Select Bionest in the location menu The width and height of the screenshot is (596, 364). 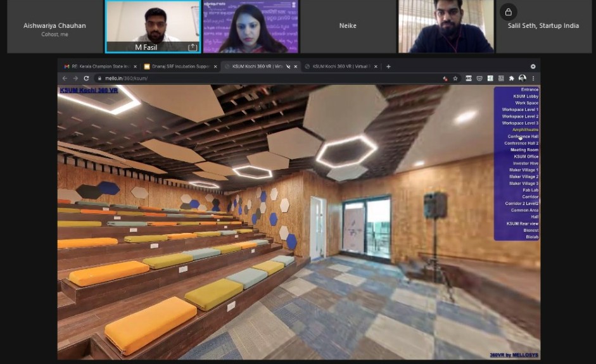(531, 230)
